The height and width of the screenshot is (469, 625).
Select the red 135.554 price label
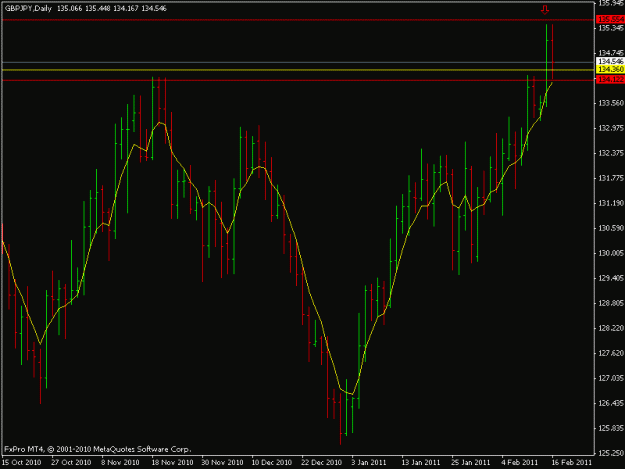(x=611, y=19)
